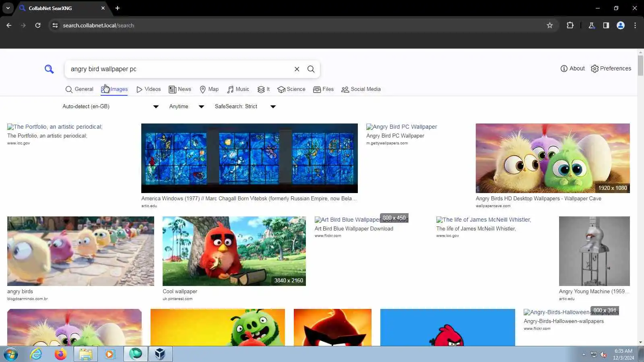Launch Internet Explorer from the taskbar

[x=36, y=354]
